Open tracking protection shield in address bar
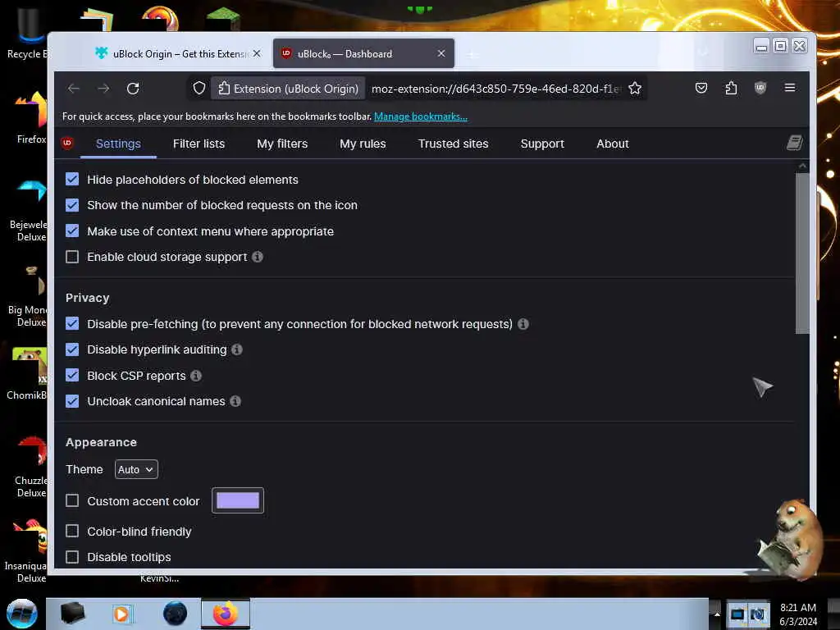840x630 pixels. point(199,89)
